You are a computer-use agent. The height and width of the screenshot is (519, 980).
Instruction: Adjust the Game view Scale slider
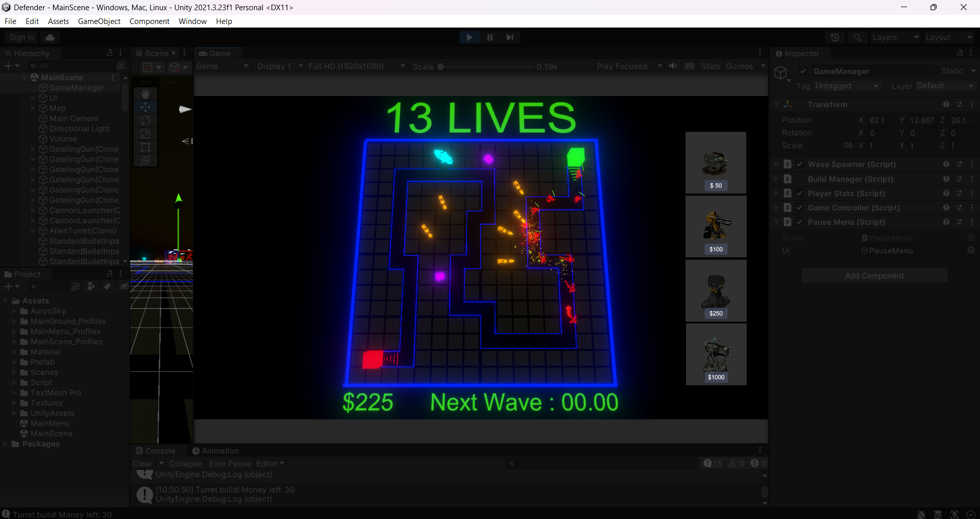tap(485, 66)
